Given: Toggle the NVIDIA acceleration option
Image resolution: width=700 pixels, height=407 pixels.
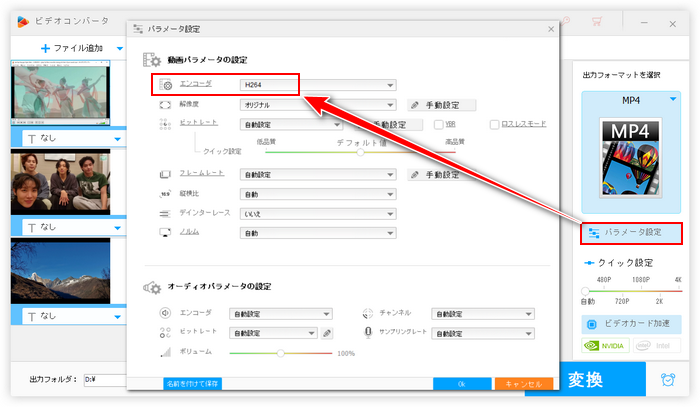Looking at the screenshot, I should 605,345.
